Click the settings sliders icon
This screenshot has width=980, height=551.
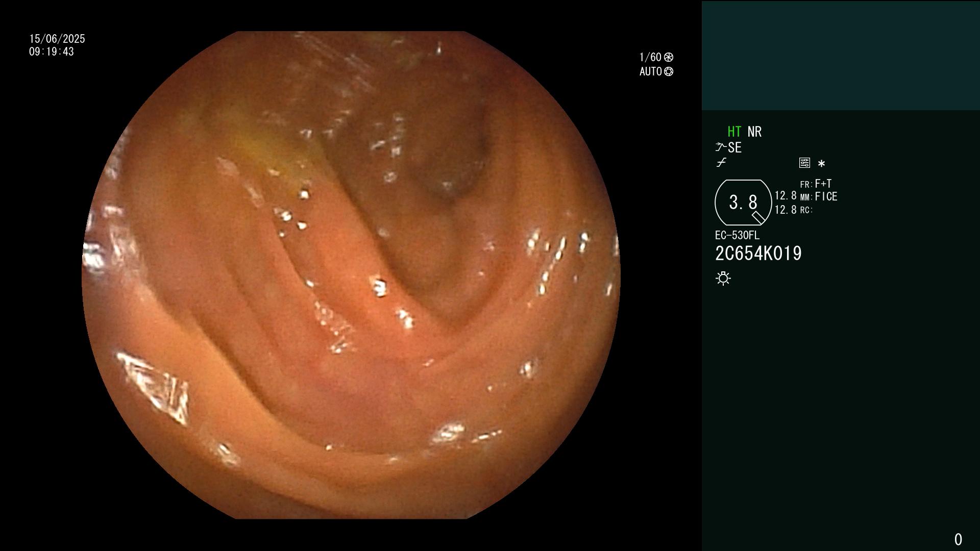[x=804, y=163]
